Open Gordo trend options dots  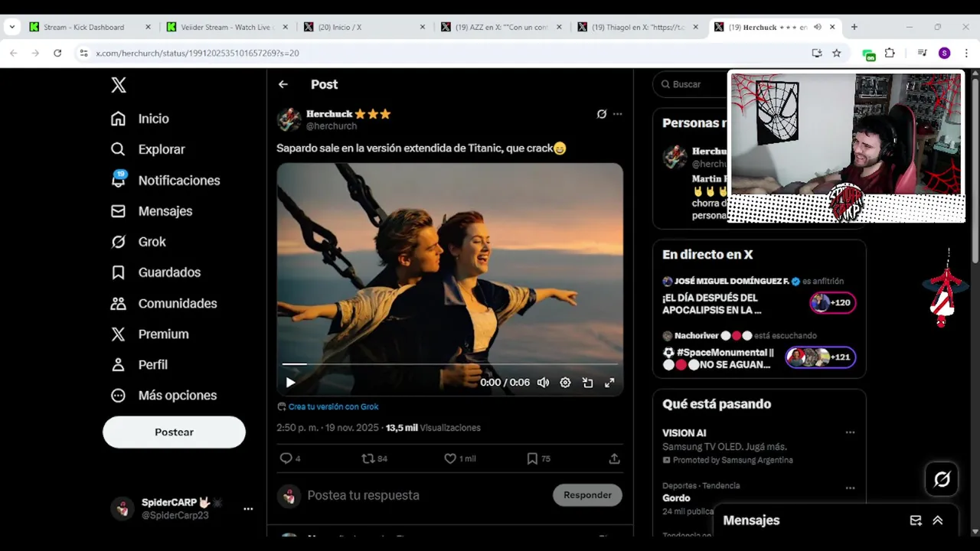click(x=850, y=488)
